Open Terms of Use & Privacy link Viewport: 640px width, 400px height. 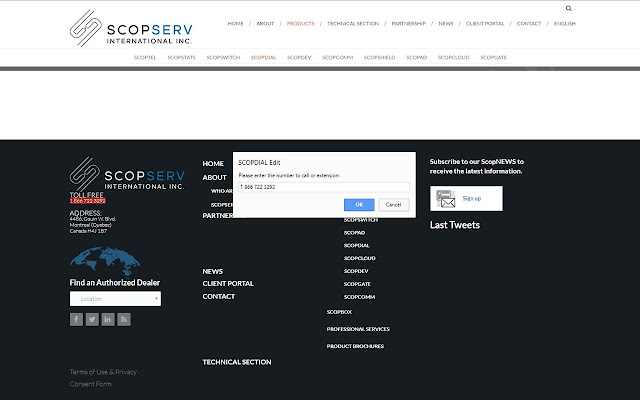click(103, 372)
